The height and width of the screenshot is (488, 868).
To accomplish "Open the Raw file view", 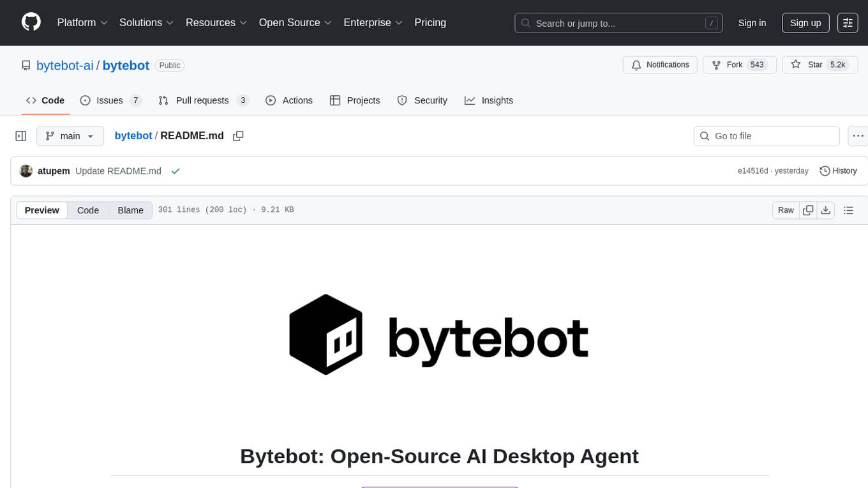I will (786, 210).
